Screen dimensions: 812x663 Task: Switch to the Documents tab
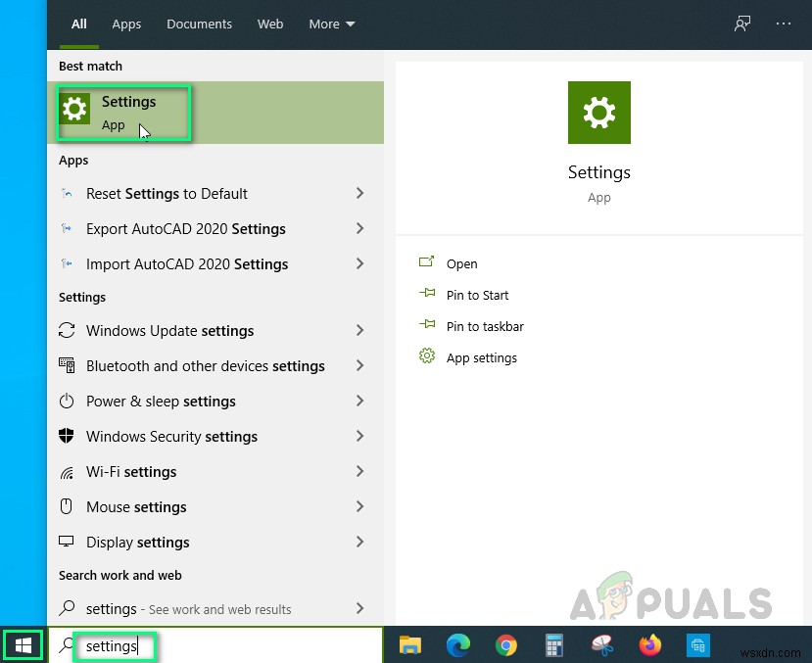pyautogui.click(x=199, y=24)
